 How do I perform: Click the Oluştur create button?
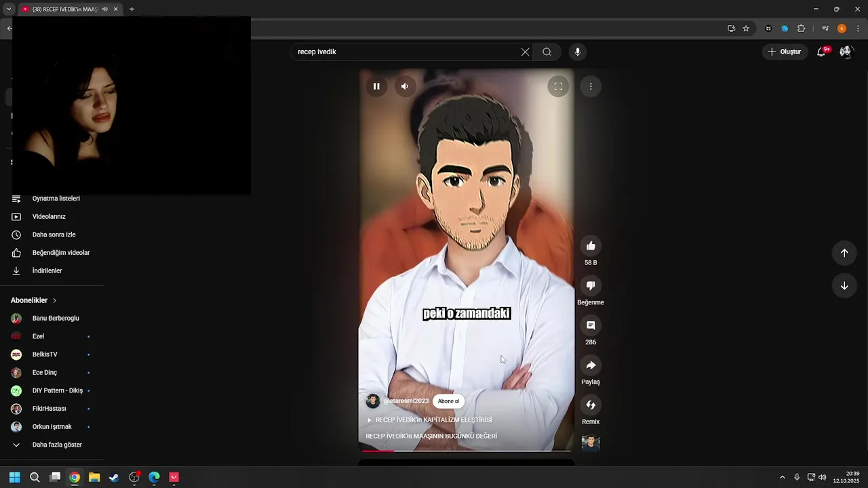pos(784,52)
